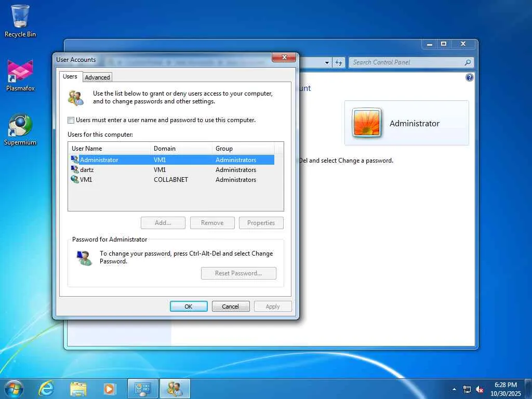
Task: Click the Remove button
Action: (x=212, y=223)
